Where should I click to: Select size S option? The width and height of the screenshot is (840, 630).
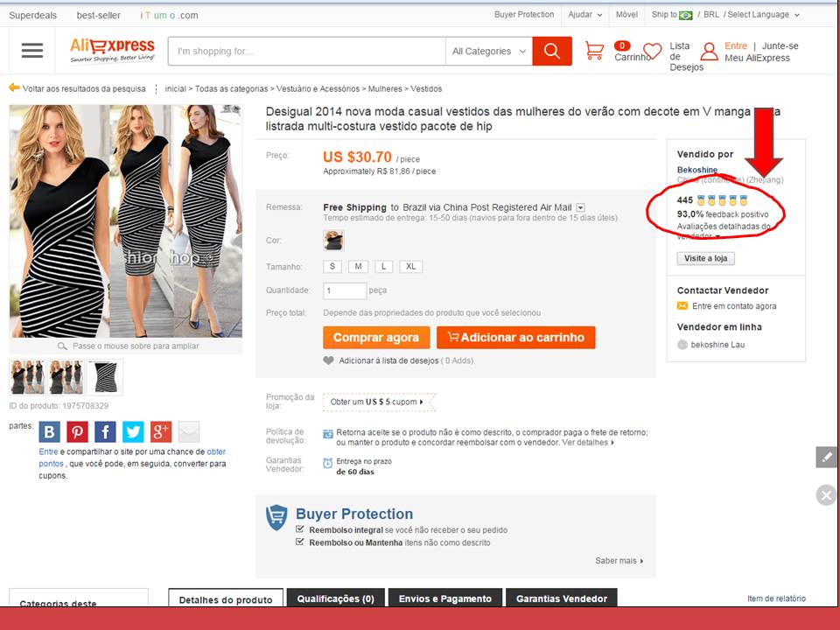click(332, 266)
